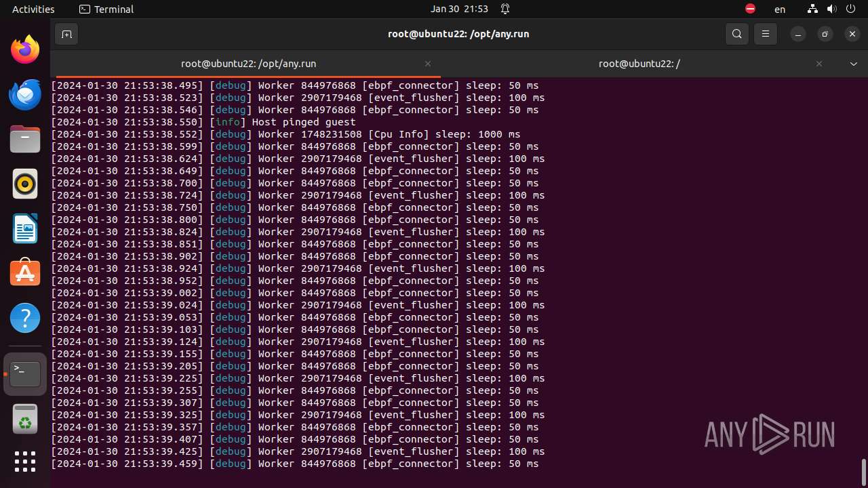Click the ebpf_connector line at 21:53:39.307
The image size is (868, 488).
tap(295, 403)
